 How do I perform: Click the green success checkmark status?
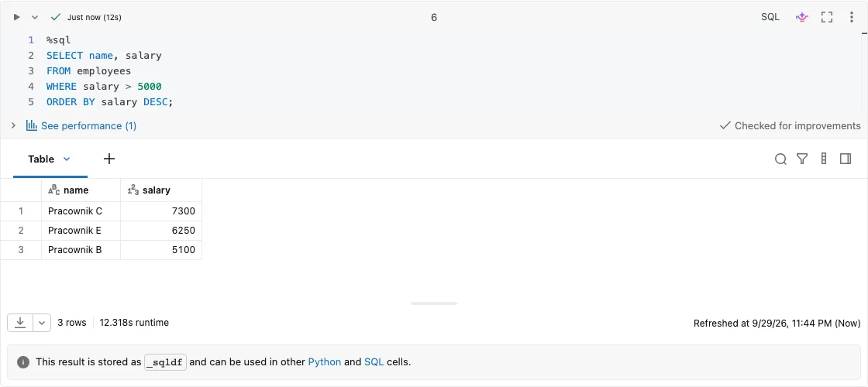coord(55,17)
